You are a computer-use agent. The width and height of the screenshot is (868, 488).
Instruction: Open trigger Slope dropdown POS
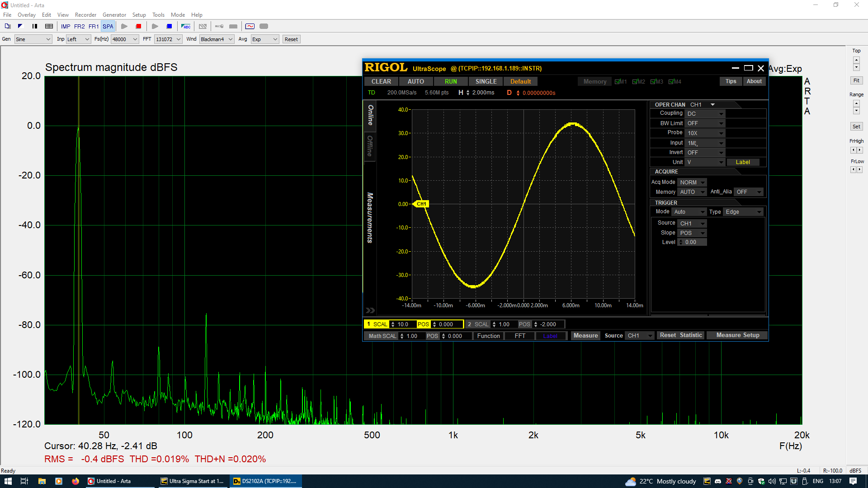pos(692,233)
